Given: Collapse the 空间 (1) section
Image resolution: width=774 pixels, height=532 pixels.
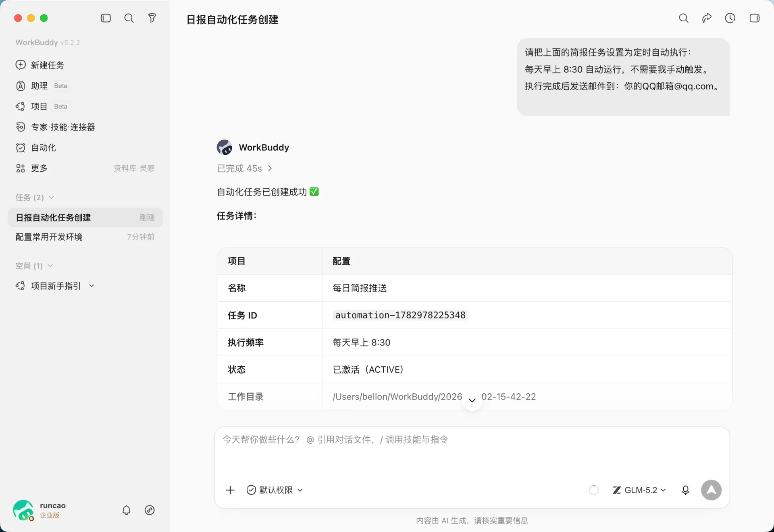Looking at the screenshot, I should coord(34,266).
